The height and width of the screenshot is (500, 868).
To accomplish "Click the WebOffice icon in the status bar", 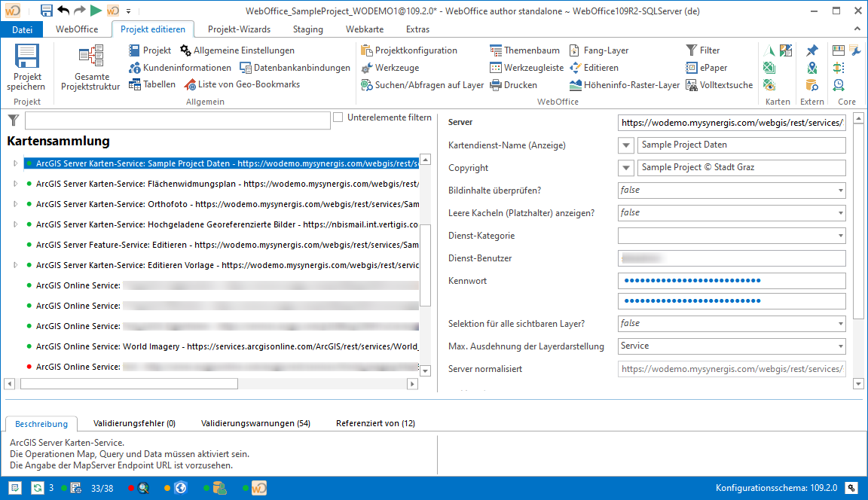I will coord(259,488).
